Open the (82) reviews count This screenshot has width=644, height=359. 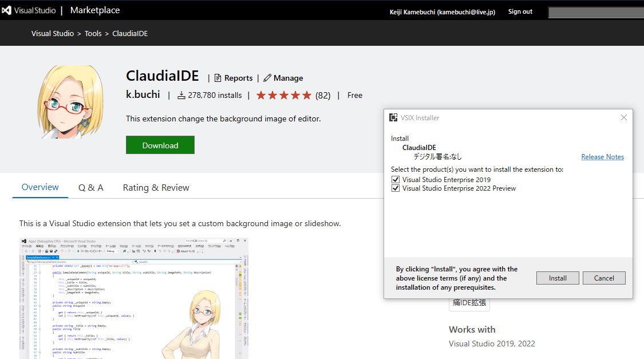323,95
